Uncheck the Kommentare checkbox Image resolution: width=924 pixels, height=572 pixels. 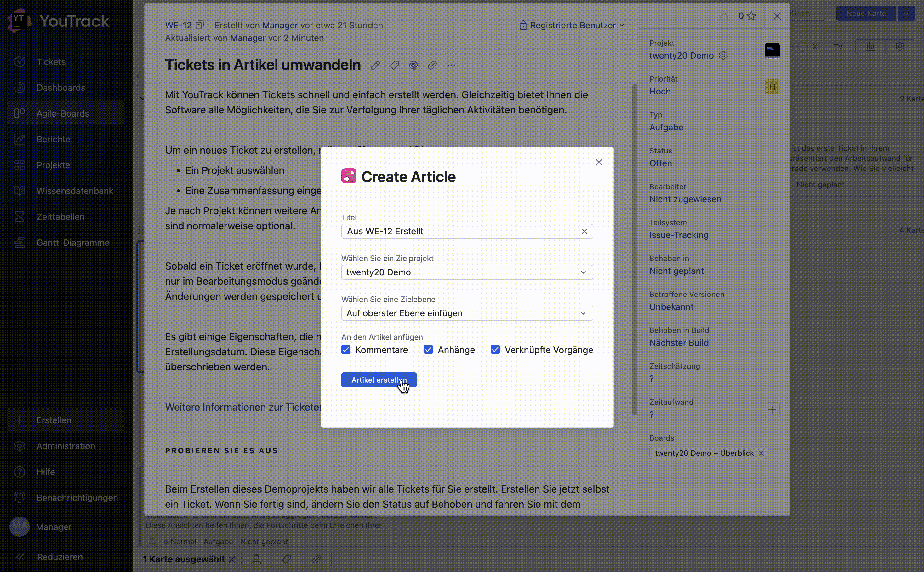[346, 350]
